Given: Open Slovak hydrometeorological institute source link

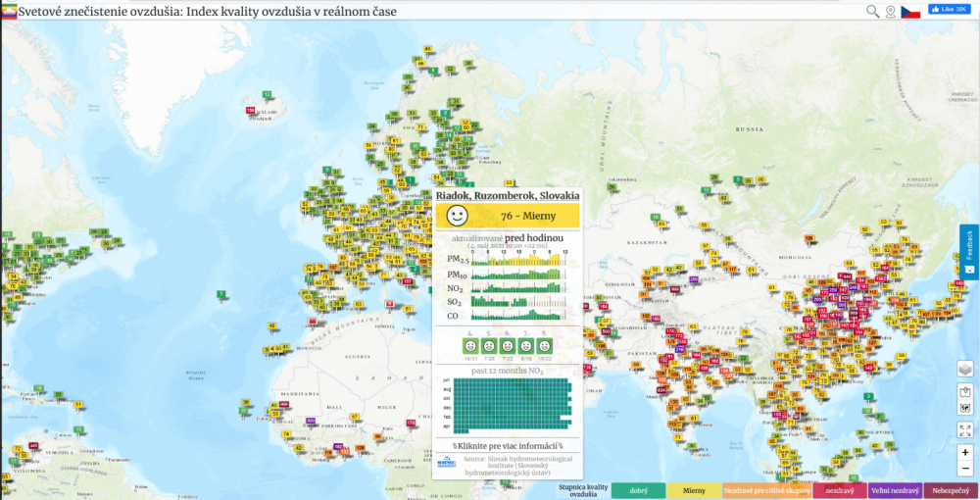Looking at the screenshot, I should click(514, 465).
